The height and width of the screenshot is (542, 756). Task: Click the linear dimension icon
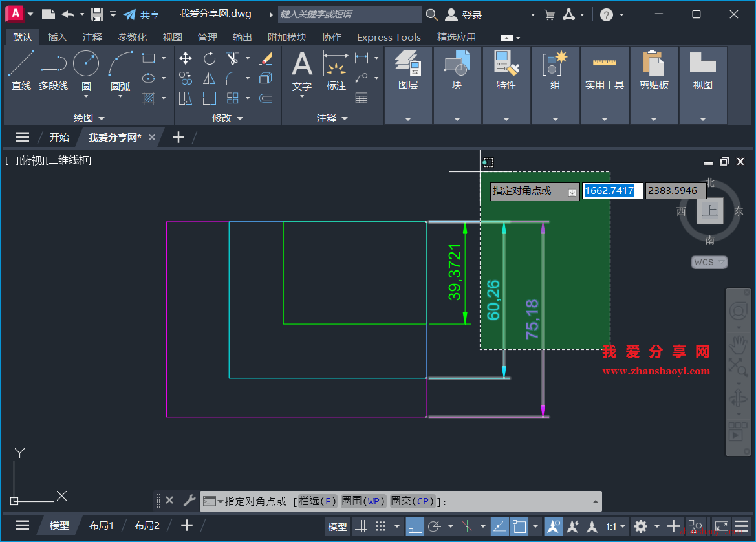click(362, 58)
